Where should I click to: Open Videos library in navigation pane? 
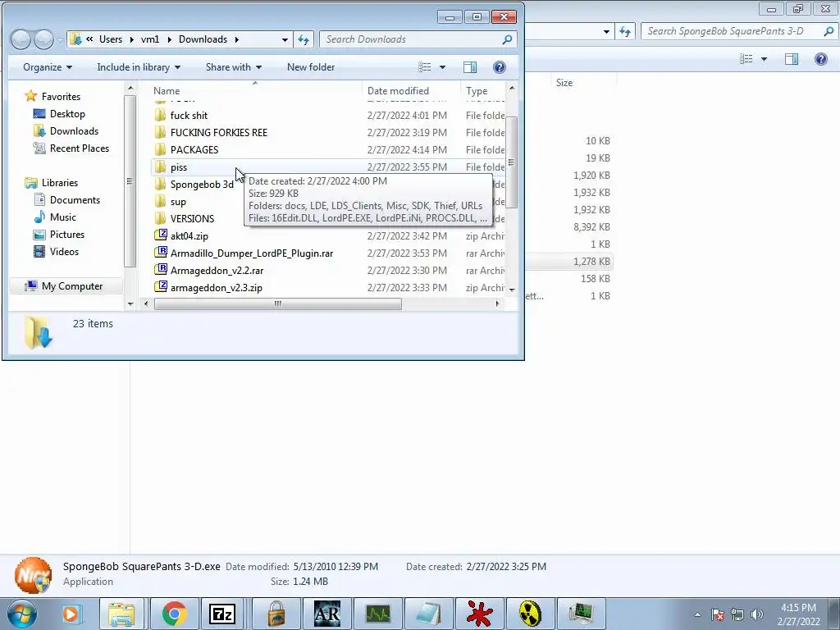tap(64, 251)
